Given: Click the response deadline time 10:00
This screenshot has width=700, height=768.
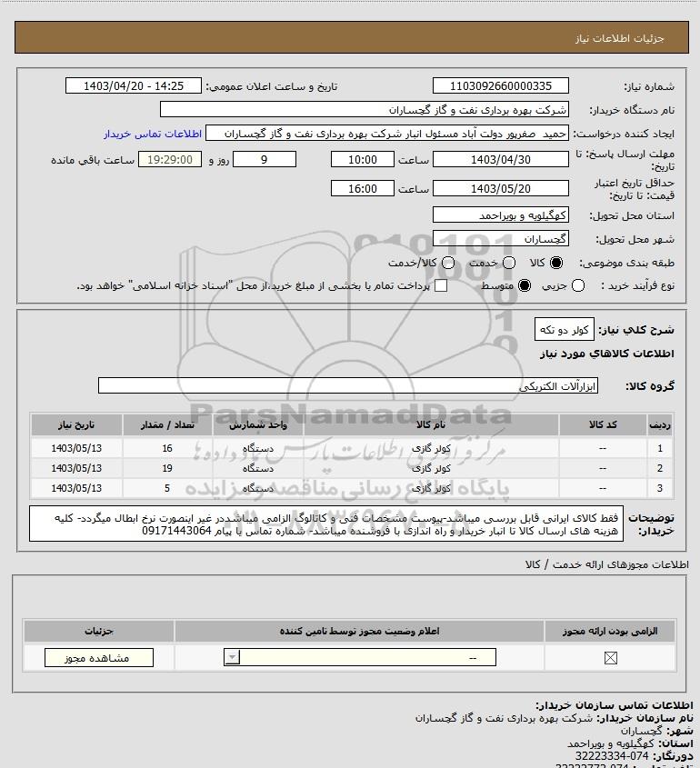Looking at the screenshot, I should click(363, 160).
